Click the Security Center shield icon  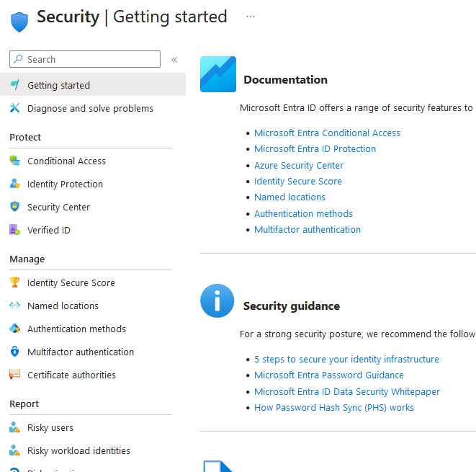[14, 207]
